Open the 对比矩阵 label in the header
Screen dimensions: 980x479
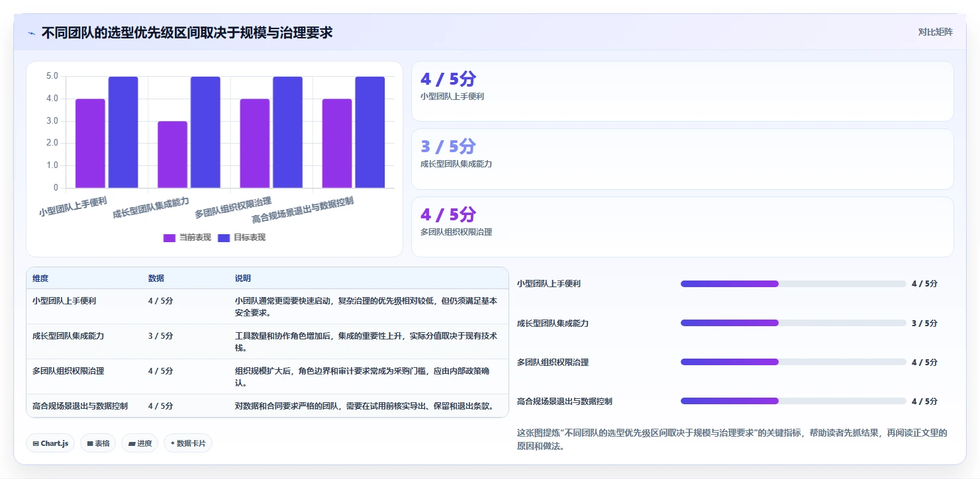[936, 32]
